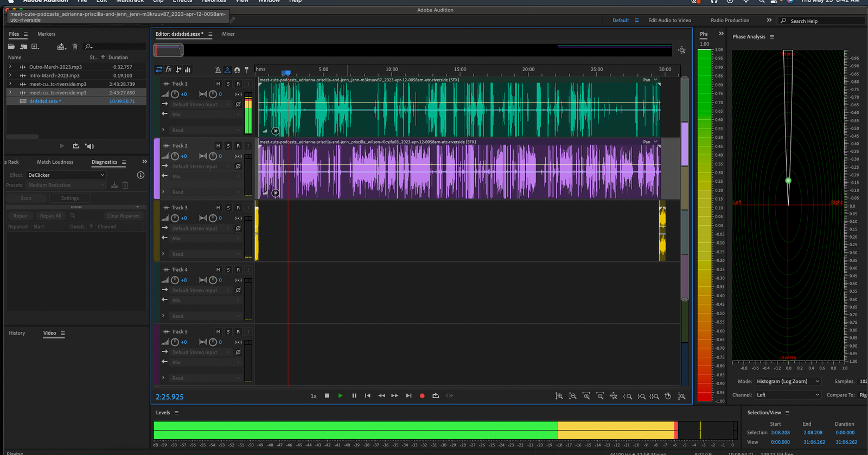Show the sends view in editor toolbar

[x=178, y=69]
